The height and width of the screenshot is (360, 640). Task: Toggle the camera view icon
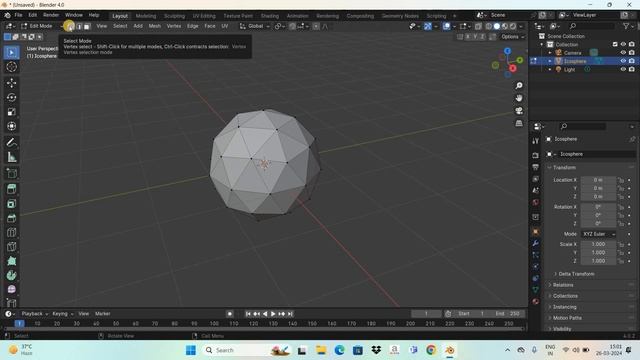[519, 111]
